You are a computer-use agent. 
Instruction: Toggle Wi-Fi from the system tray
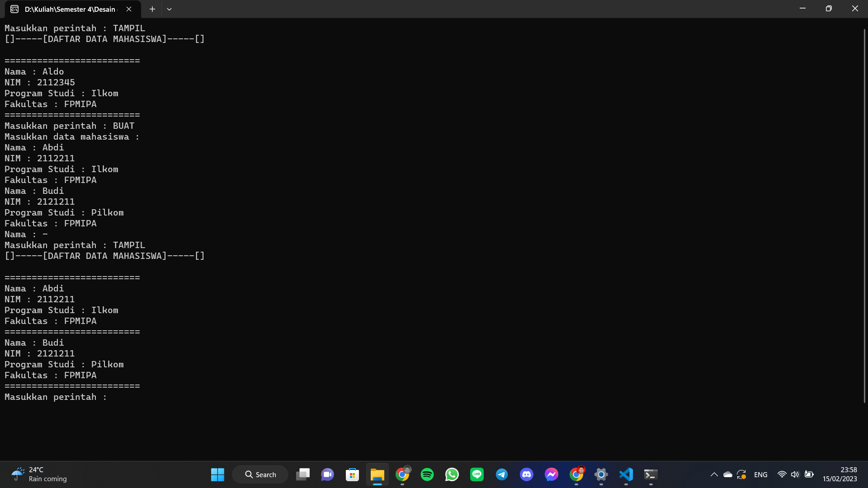pos(782,474)
